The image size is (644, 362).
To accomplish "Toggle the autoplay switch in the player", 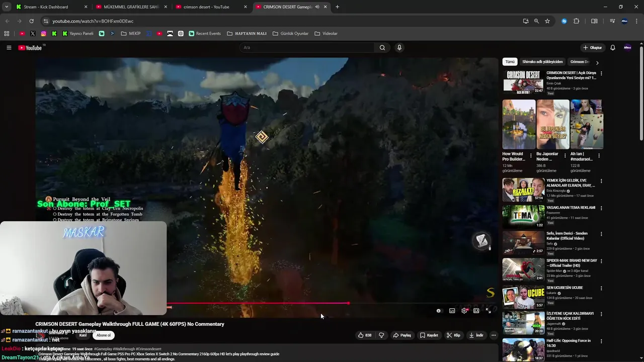I will point(439,311).
